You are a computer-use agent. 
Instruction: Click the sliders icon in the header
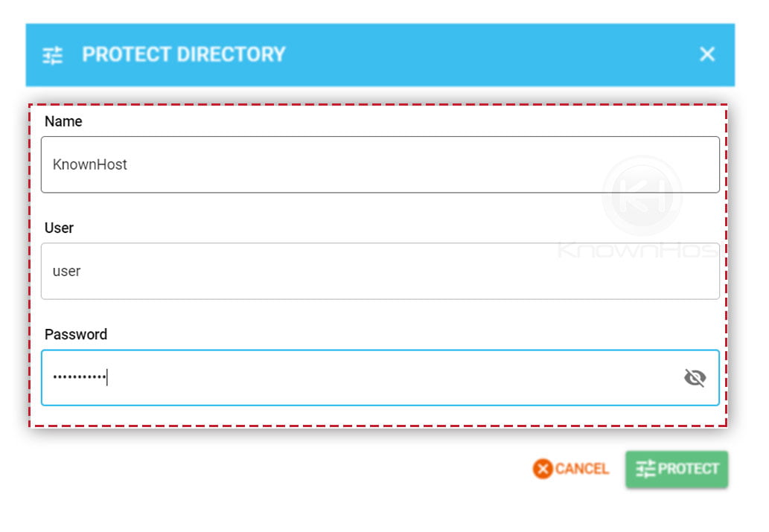(52, 55)
